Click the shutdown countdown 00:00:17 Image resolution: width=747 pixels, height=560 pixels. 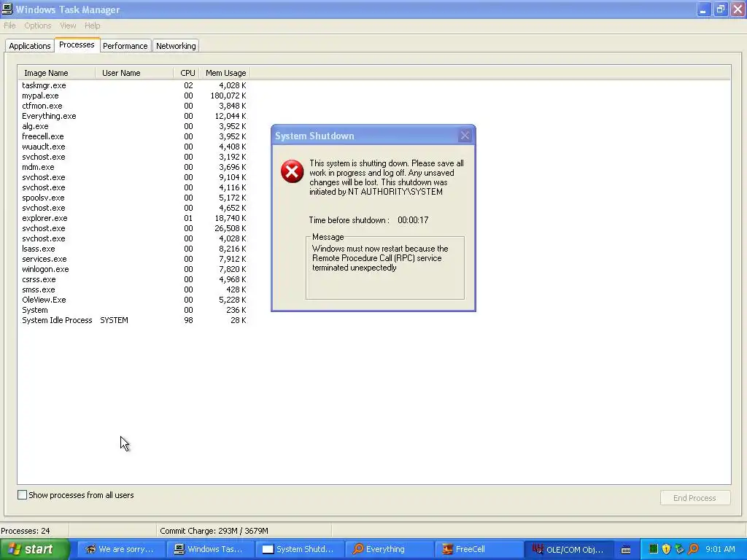(x=413, y=220)
